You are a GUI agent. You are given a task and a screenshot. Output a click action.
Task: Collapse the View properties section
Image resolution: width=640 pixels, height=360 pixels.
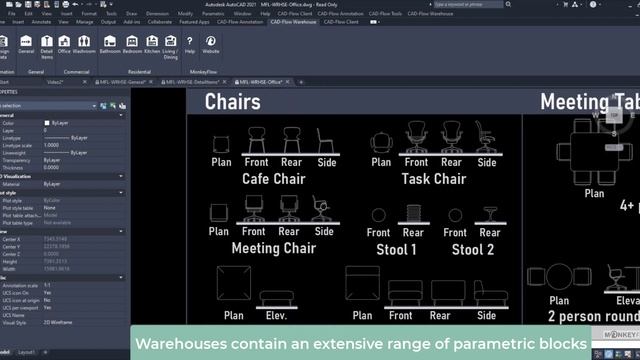[121, 231]
